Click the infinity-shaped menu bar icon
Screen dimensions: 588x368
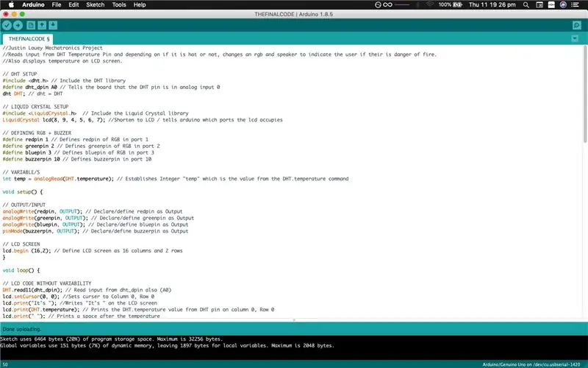tap(388, 5)
